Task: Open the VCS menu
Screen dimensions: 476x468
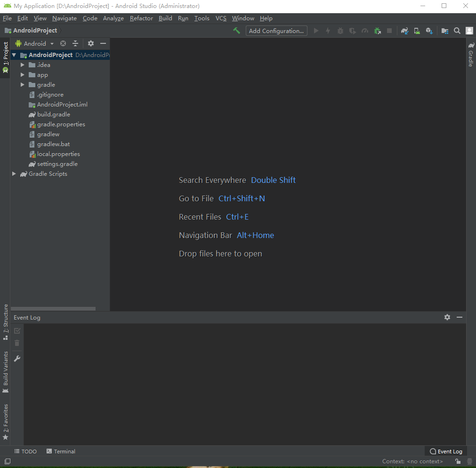Action: [x=221, y=18]
